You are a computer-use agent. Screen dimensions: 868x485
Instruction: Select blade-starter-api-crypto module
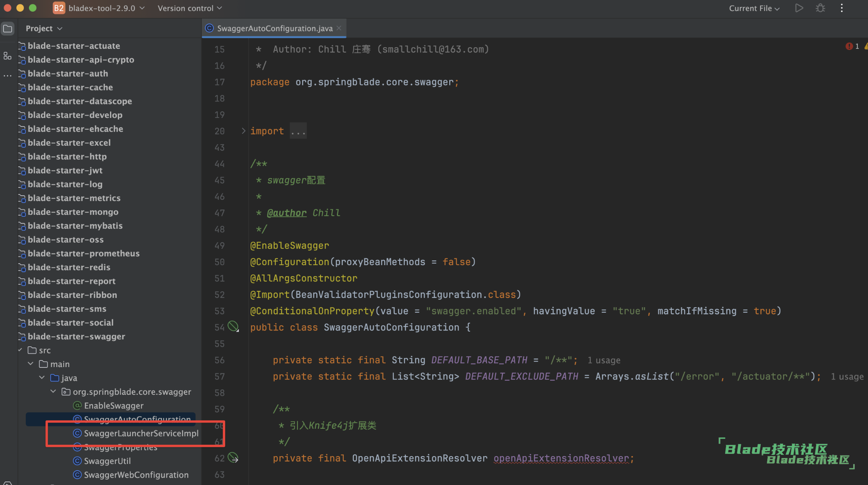pyautogui.click(x=81, y=60)
